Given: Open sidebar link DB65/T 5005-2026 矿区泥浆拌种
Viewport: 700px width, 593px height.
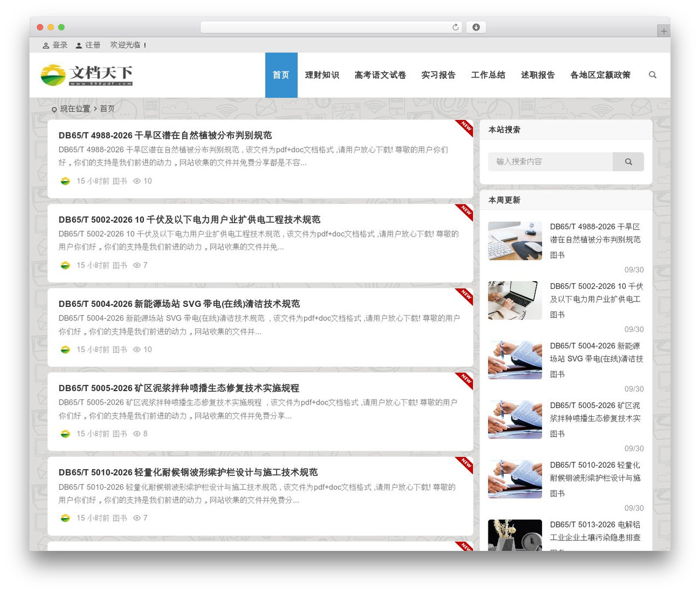Looking at the screenshot, I should point(595,412).
